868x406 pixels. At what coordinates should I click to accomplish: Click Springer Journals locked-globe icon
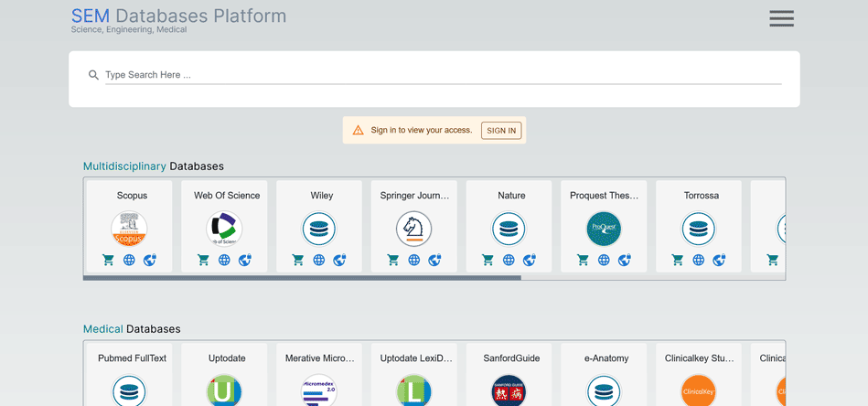tap(435, 260)
